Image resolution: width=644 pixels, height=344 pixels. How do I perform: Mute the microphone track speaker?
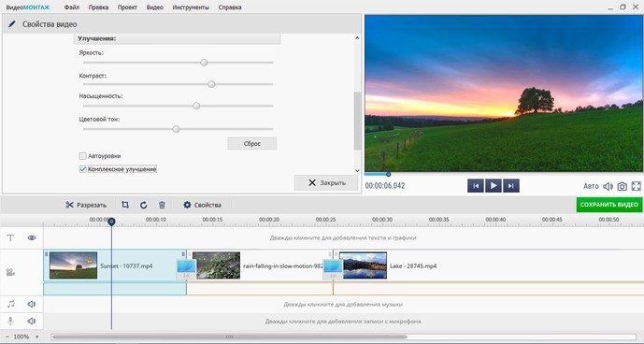[32, 321]
